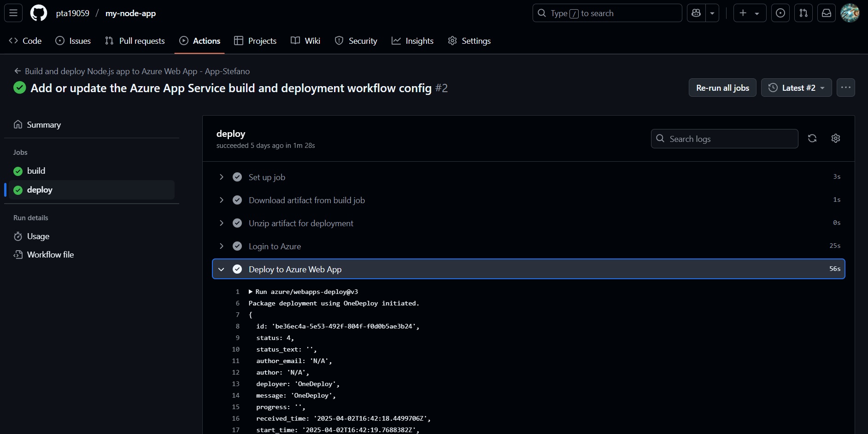Viewport: 868px width, 434px height.
Task: Open the Wiki tab
Action: 305,41
